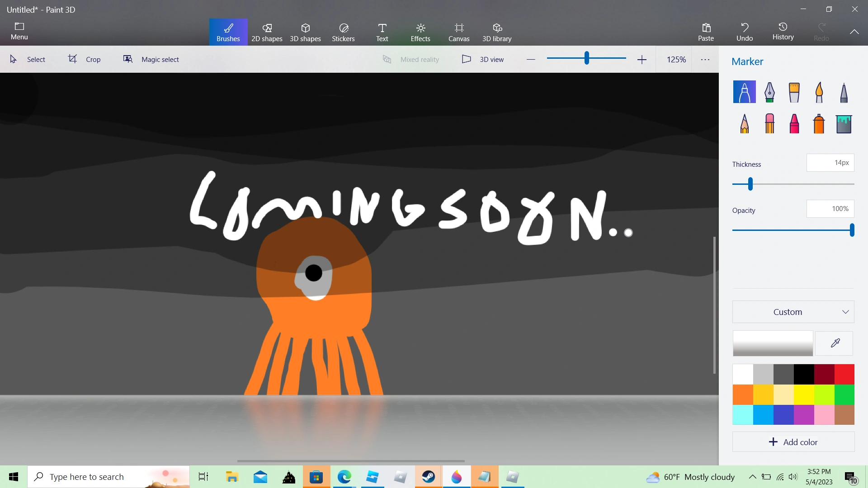The width and height of the screenshot is (868, 488).
Task: Click the Add color button
Action: (x=793, y=442)
